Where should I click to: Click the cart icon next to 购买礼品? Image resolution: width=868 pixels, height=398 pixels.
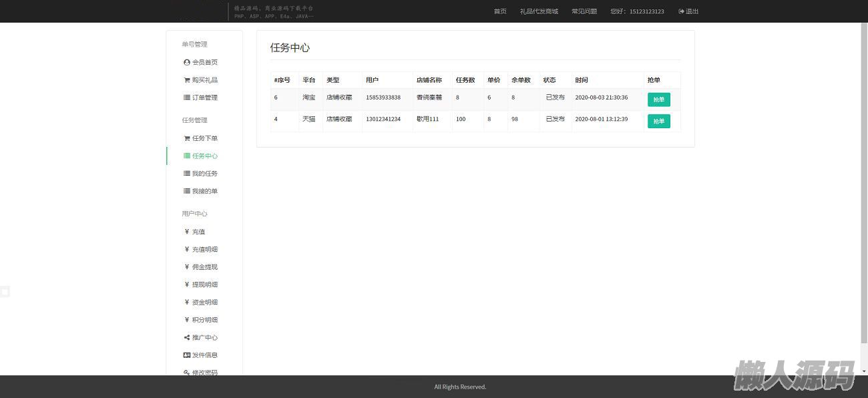(187, 80)
